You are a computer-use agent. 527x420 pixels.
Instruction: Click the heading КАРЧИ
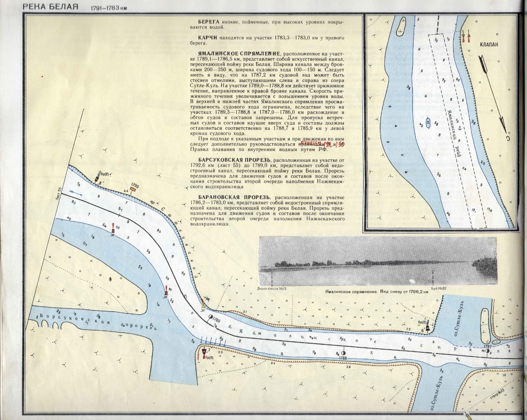pyautogui.click(x=207, y=38)
